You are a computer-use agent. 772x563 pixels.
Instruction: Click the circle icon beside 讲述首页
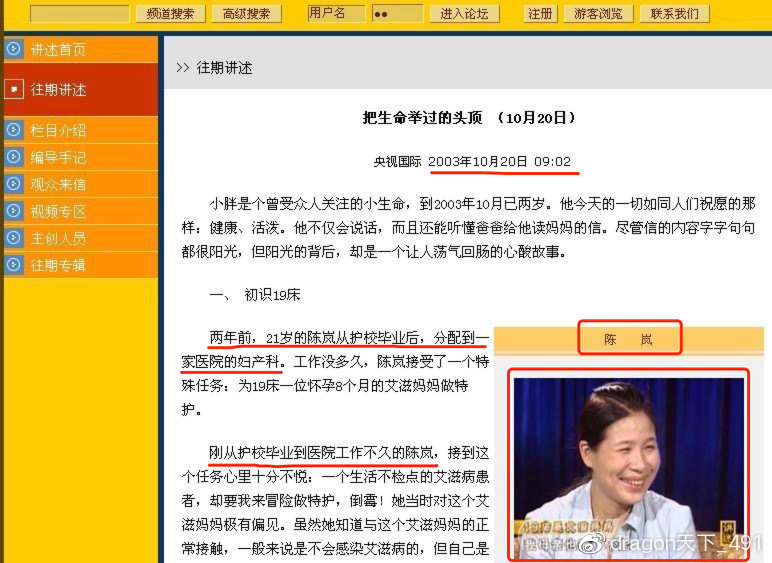13,49
